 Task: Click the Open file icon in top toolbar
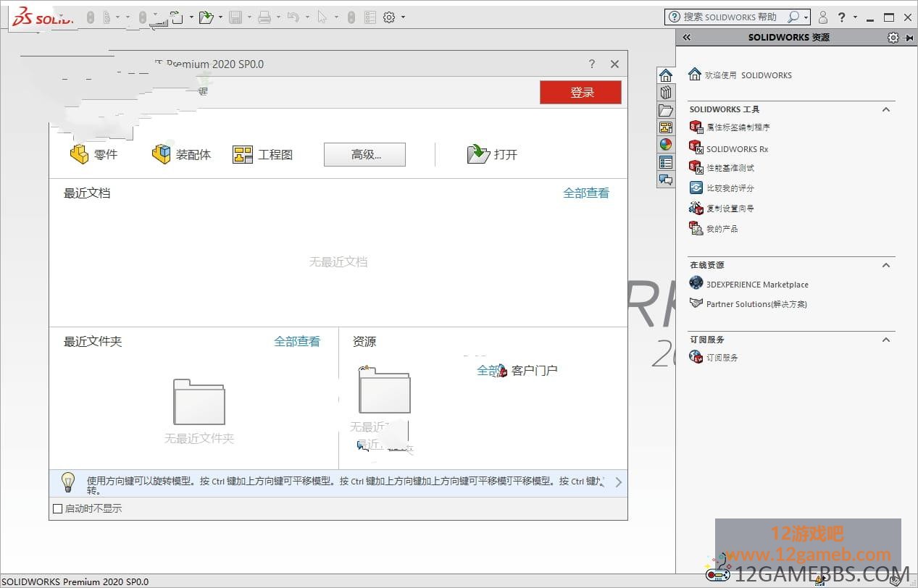click(x=206, y=17)
